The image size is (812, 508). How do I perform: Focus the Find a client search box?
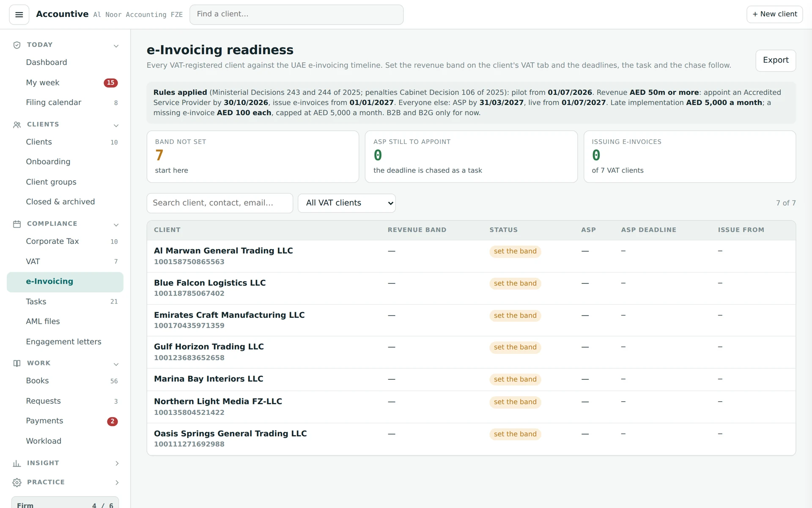296,14
